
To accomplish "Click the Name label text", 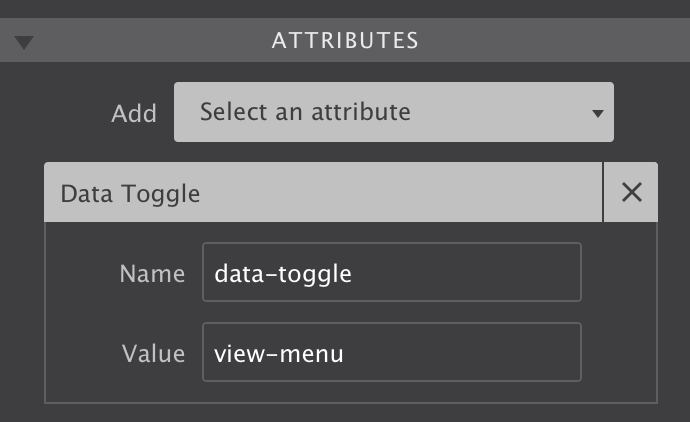I will click(152, 273).
